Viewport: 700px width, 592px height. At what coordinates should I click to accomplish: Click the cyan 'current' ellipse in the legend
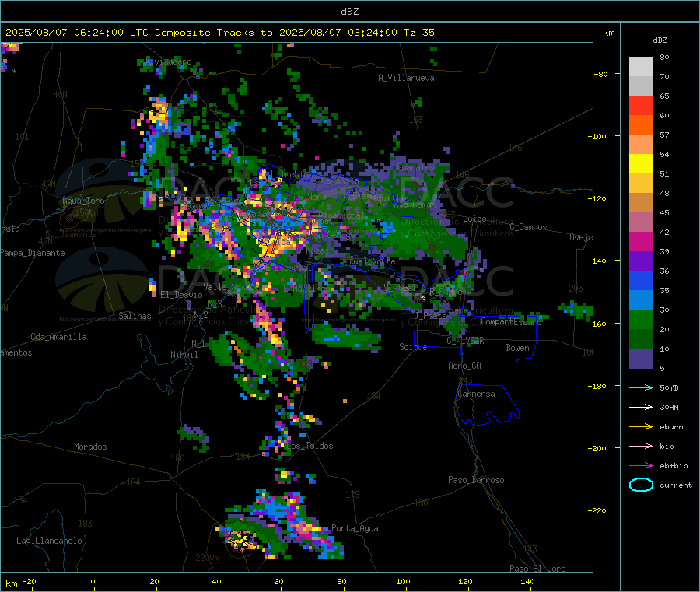pyautogui.click(x=641, y=485)
